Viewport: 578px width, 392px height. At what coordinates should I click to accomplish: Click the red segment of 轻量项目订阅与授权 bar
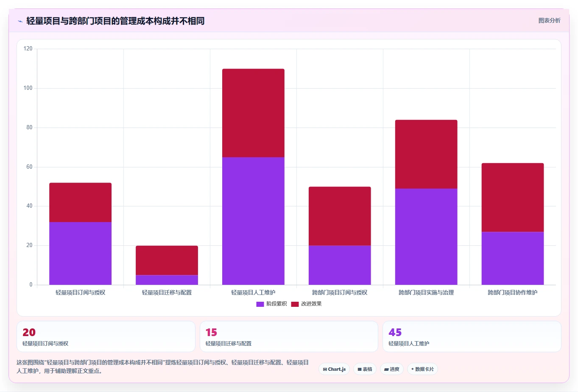(80, 203)
